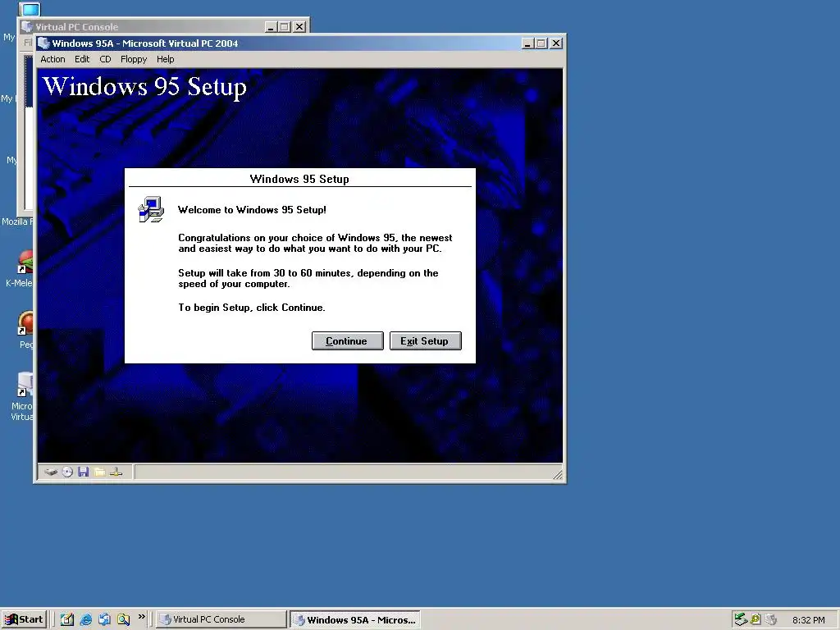Open the Start menu
Screen dimensions: 840x630
24,619
